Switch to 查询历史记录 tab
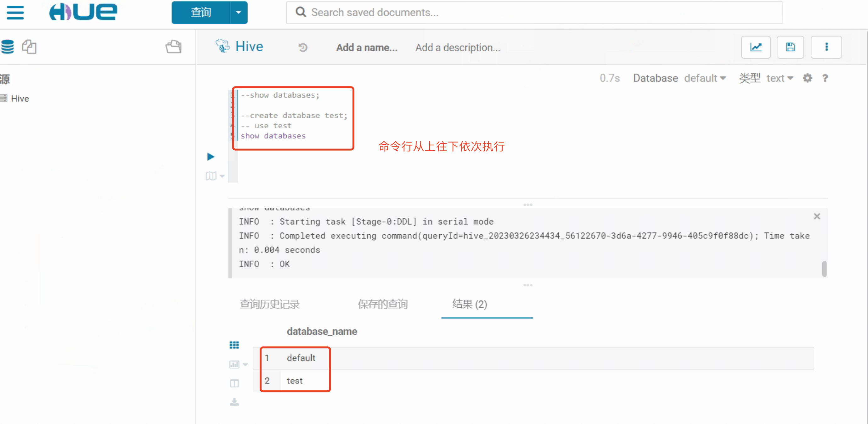 pyautogui.click(x=269, y=304)
